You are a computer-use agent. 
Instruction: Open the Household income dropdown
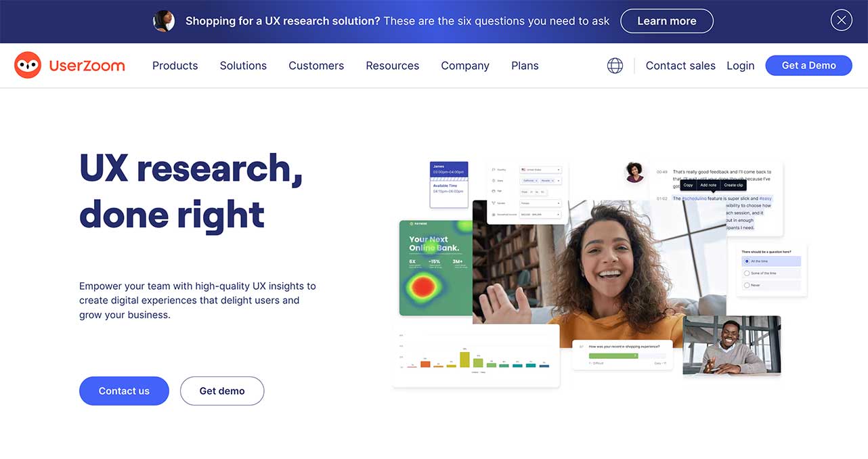pyautogui.click(x=540, y=215)
